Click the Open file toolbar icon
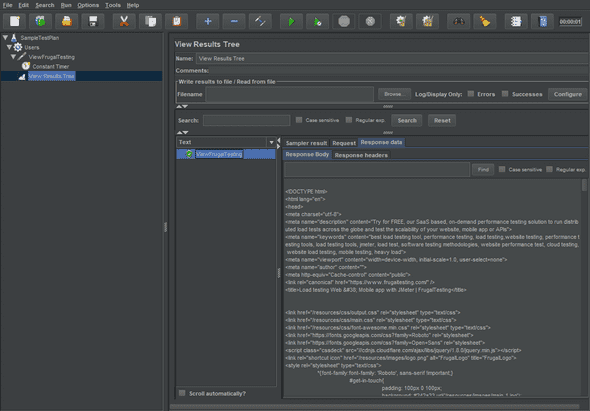 [x=67, y=21]
